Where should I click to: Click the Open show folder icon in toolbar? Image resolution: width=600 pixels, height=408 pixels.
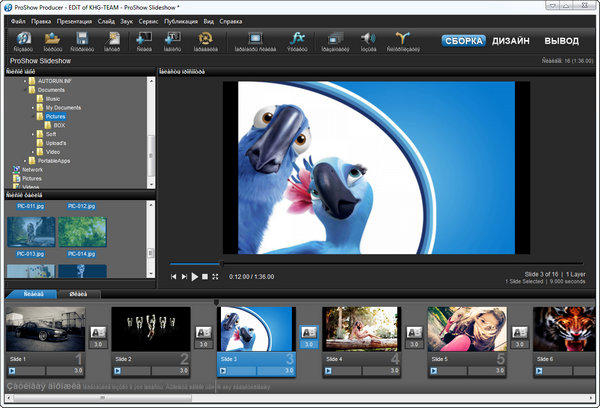tap(53, 40)
